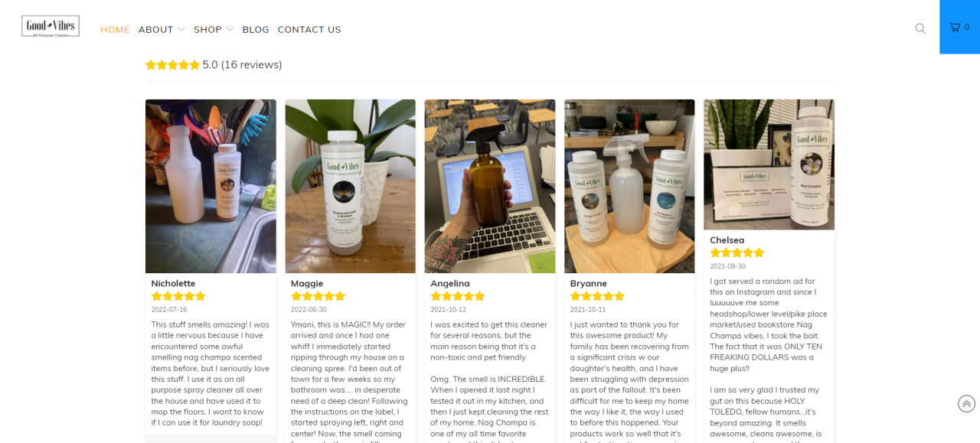
Task: Open Nicholette's review photo
Action: (x=211, y=186)
